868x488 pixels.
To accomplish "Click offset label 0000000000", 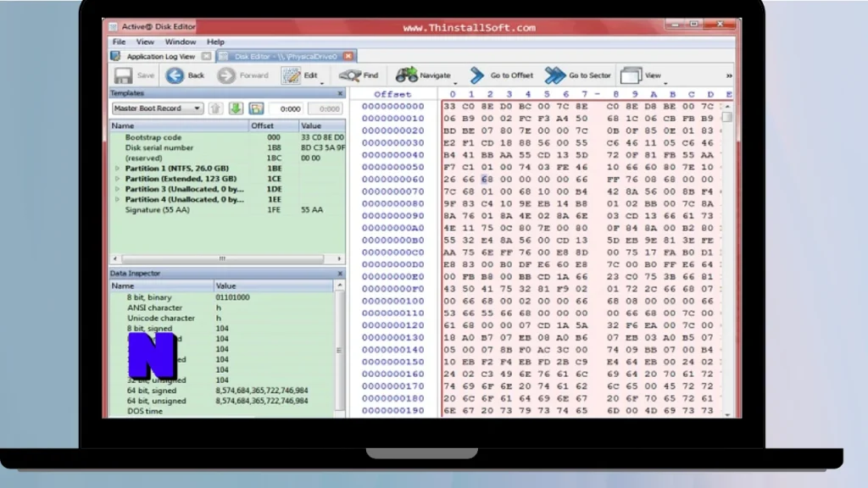I will (x=392, y=106).
